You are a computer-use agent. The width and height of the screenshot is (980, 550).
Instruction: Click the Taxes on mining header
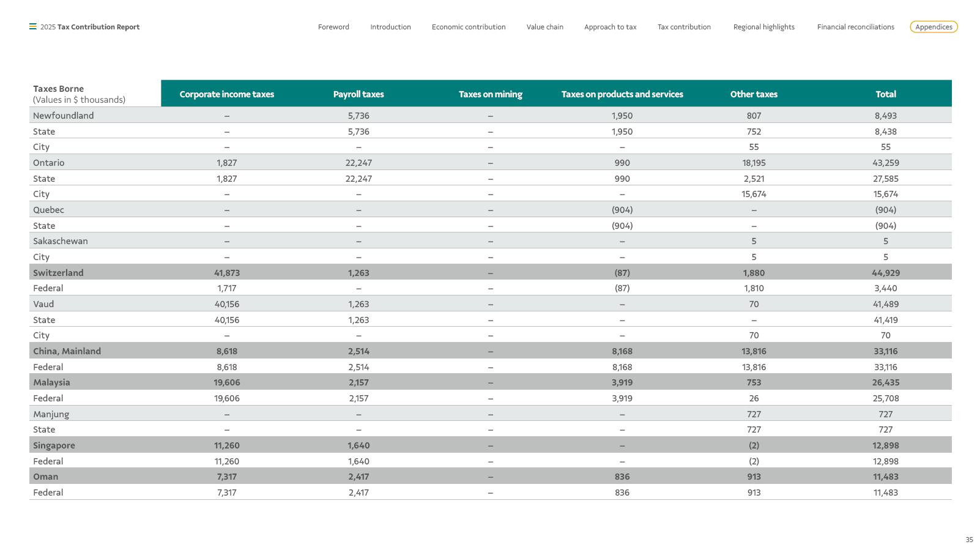(490, 94)
